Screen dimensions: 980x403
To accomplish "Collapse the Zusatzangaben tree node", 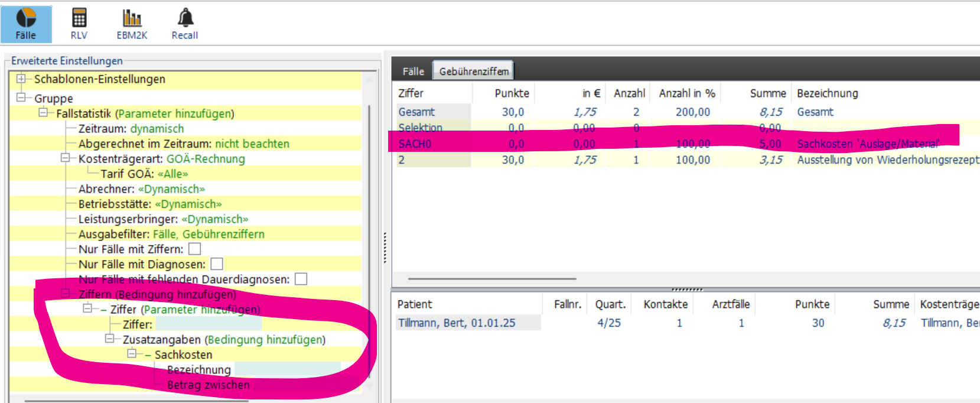I will point(110,339).
